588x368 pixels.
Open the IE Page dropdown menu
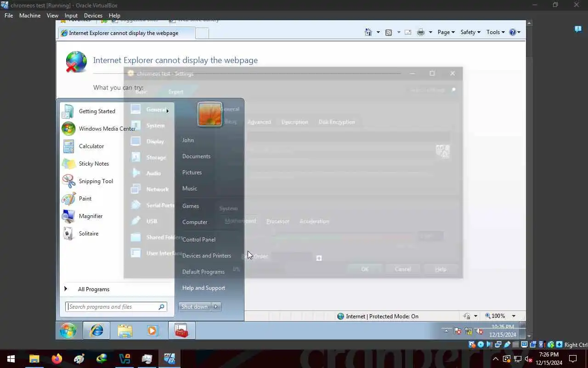coord(446,32)
